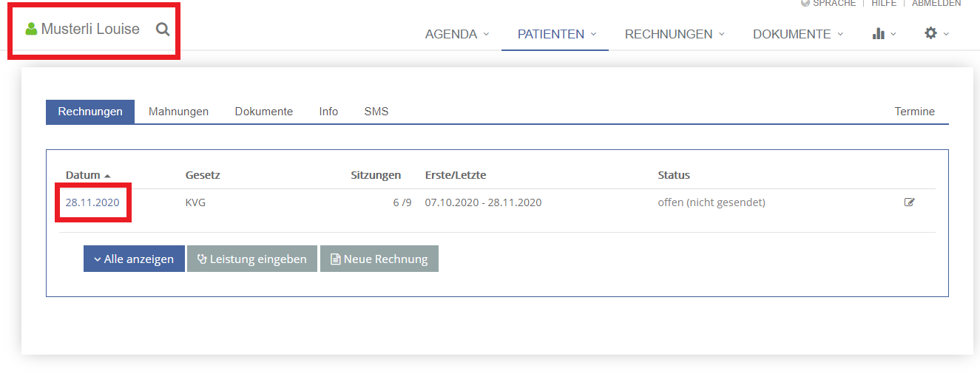Go to the Termine tab
The image size is (980, 382).
coord(915,112)
